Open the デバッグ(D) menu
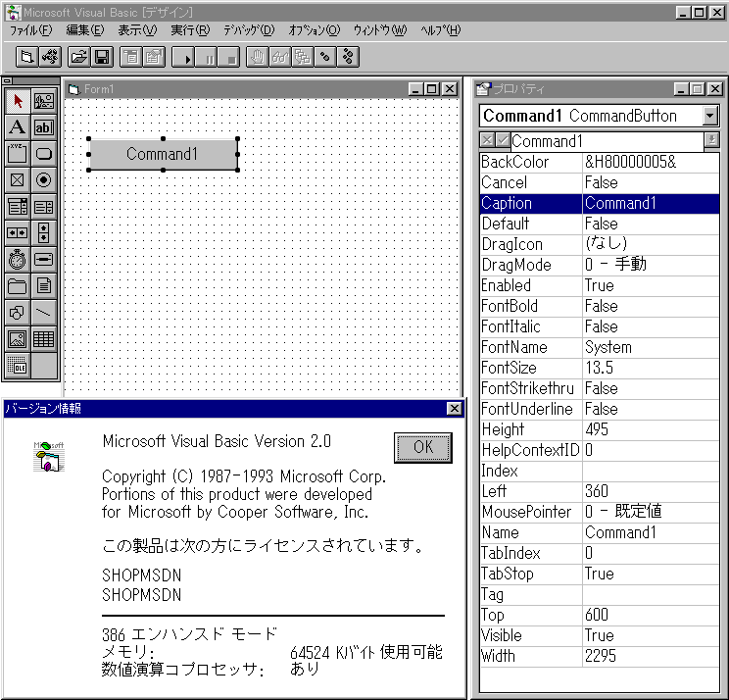 coord(249,30)
